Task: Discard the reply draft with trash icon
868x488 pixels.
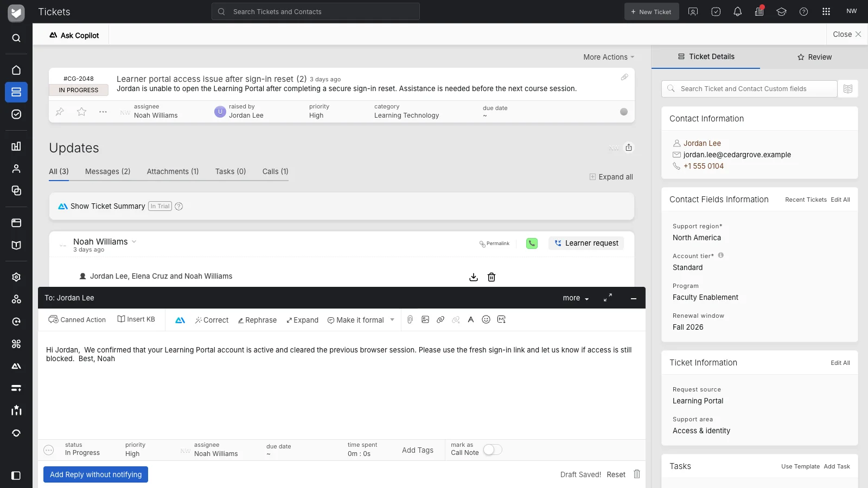Action: coord(637,474)
